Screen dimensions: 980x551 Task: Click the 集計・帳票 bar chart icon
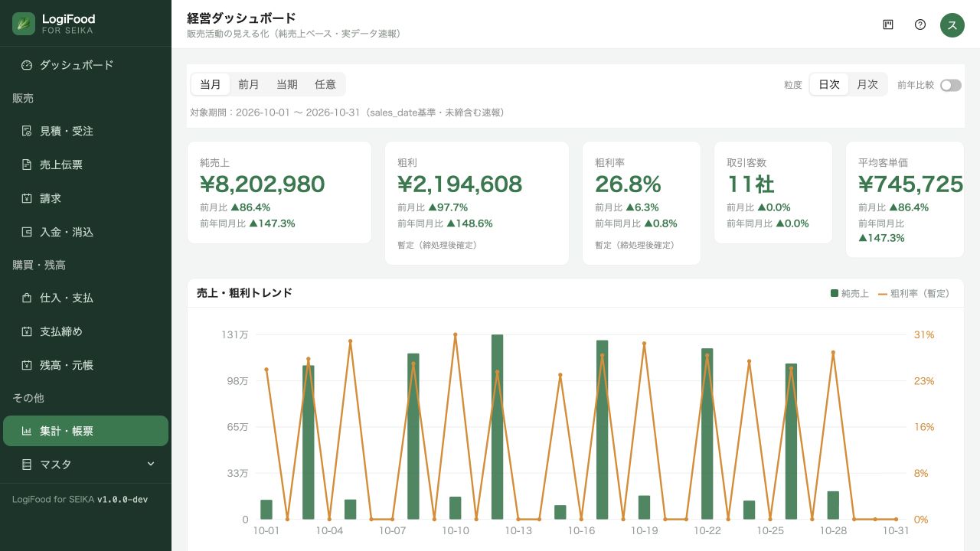click(27, 431)
